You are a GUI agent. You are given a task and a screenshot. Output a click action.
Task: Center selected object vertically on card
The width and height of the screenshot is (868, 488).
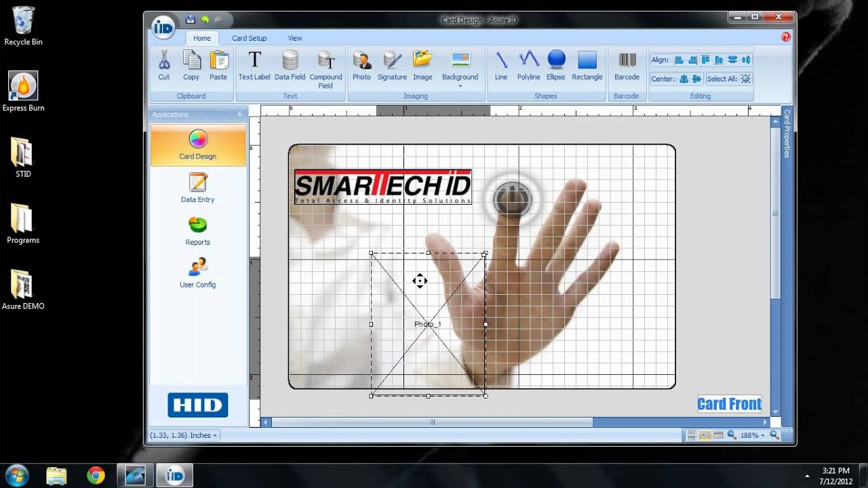[x=696, y=79]
